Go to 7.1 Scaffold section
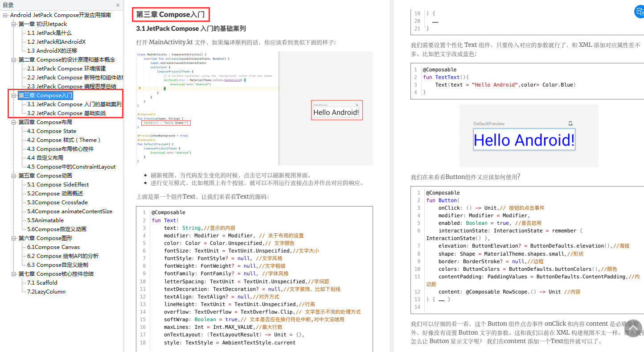The image size is (644, 352). pyautogui.click(x=42, y=283)
